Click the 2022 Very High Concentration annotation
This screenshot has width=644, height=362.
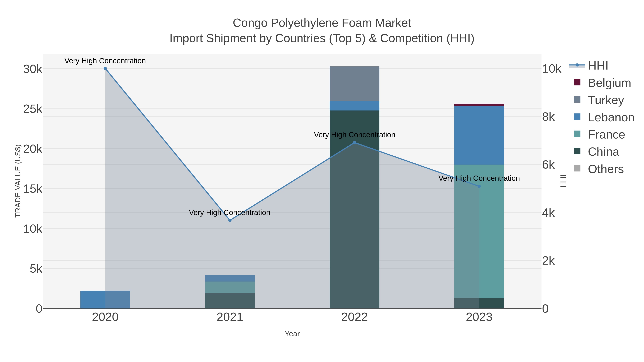coord(355,135)
